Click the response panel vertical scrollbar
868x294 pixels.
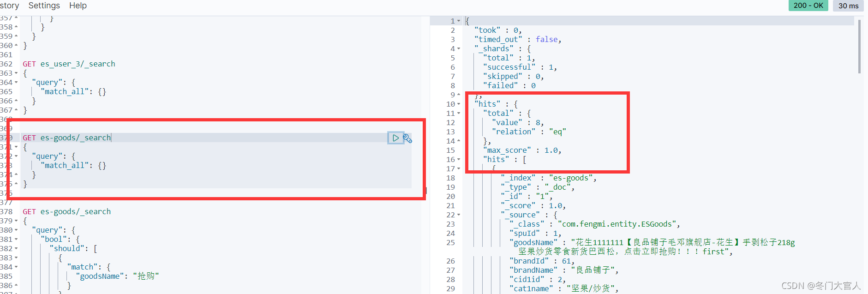pyautogui.click(x=859, y=46)
